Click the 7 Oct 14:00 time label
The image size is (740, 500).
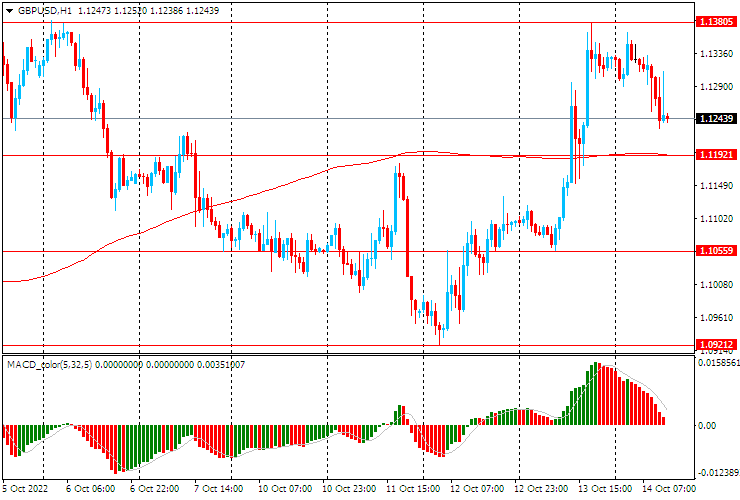pos(219,488)
